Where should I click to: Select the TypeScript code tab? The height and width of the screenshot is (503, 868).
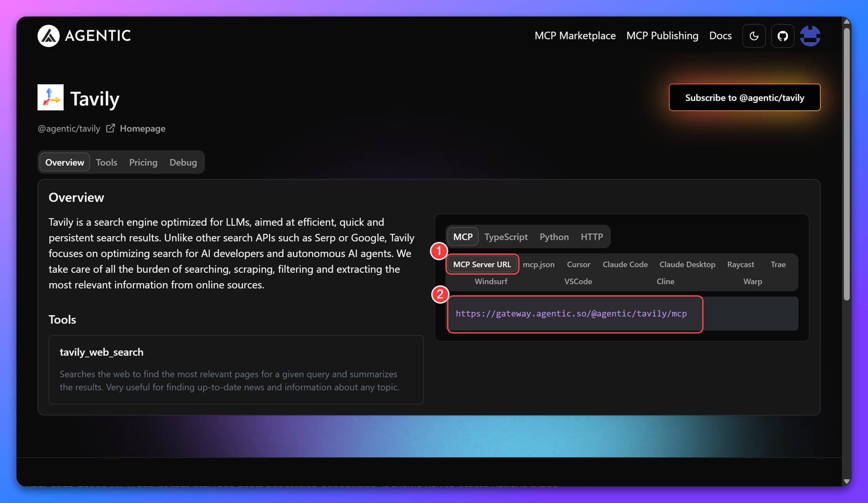(506, 237)
